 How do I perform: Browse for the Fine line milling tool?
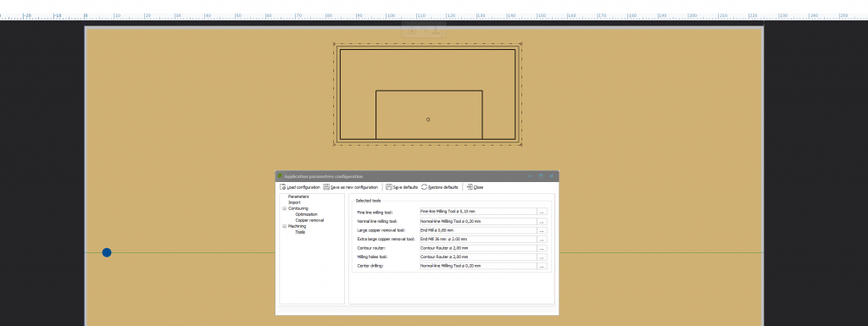(542, 212)
